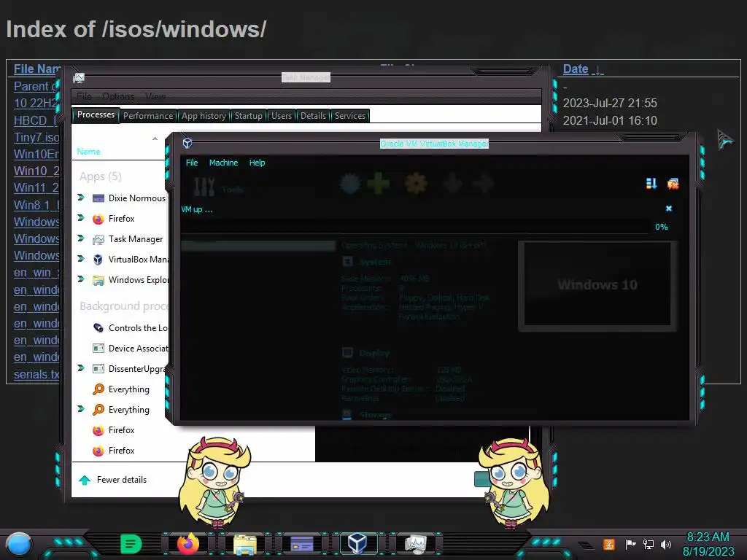Image resolution: width=747 pixels, height=560 pixels.
Task: Open Settings via the orange gear icon
Action: pos(416,184)
